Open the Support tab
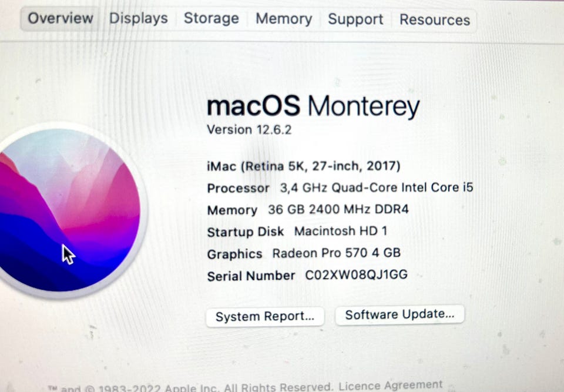Viewport: 564px width, 392px height. [355, 19]
